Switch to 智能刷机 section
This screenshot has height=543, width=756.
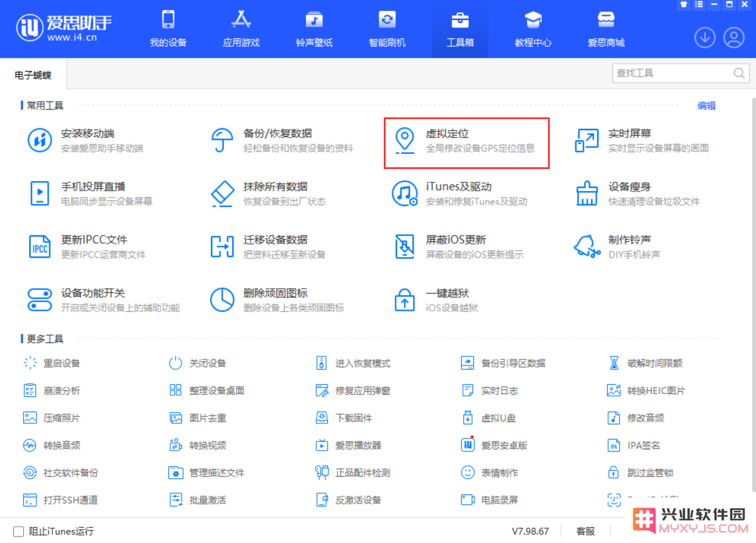(x=387, y=29)
